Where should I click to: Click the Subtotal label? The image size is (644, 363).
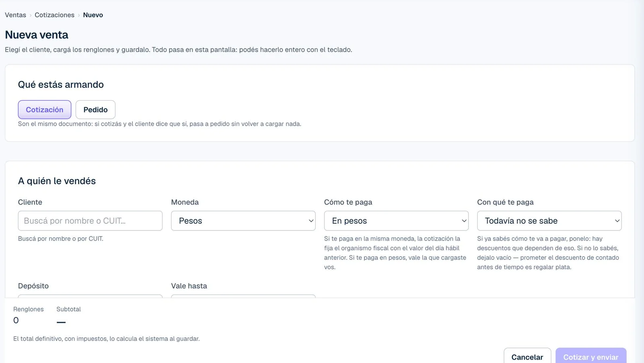[x=68, y=309]
